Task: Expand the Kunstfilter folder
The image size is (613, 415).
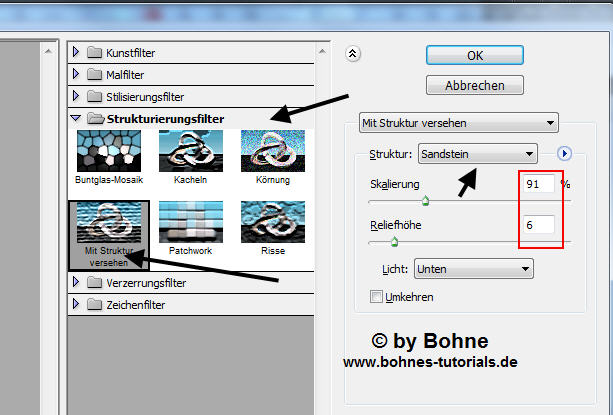Action: click(77, 52)
